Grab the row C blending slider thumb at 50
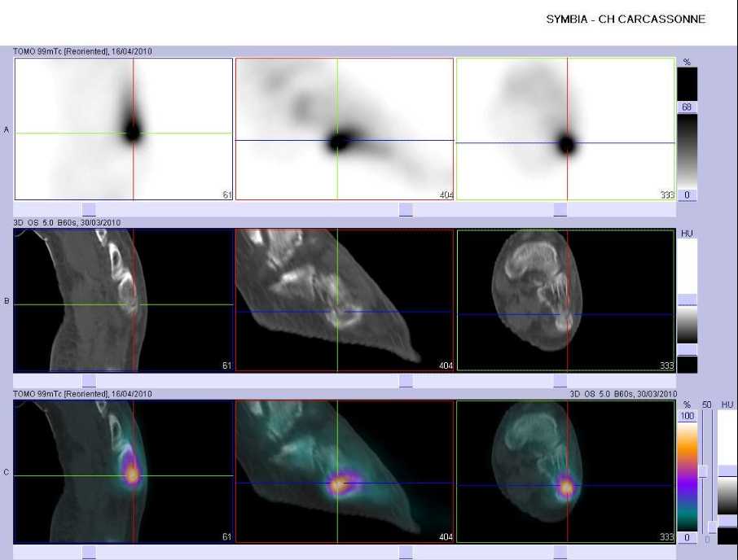738x560 pixels. [x=703, y=471]
